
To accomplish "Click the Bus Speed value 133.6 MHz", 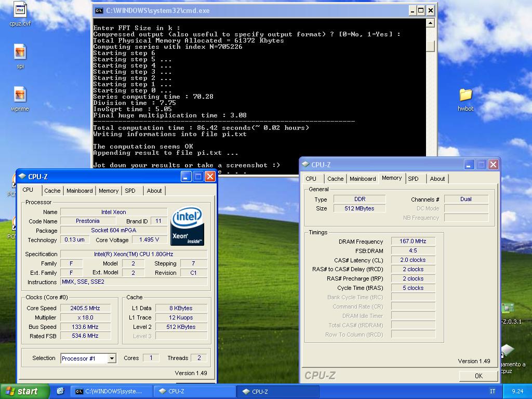I will pos(85,327).
